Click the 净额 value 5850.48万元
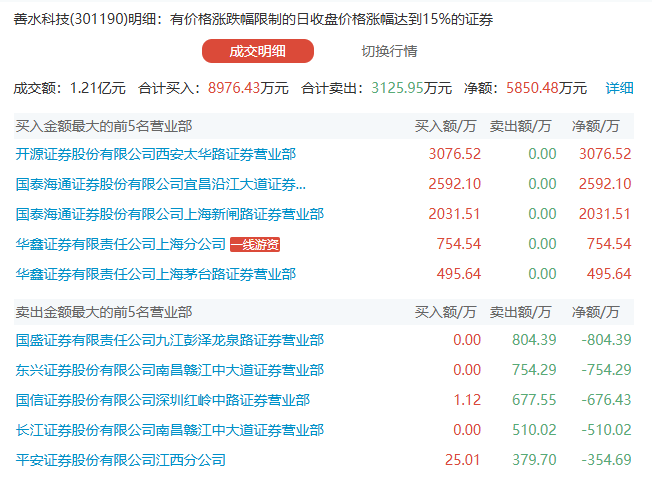 click(x=546, y=88)
